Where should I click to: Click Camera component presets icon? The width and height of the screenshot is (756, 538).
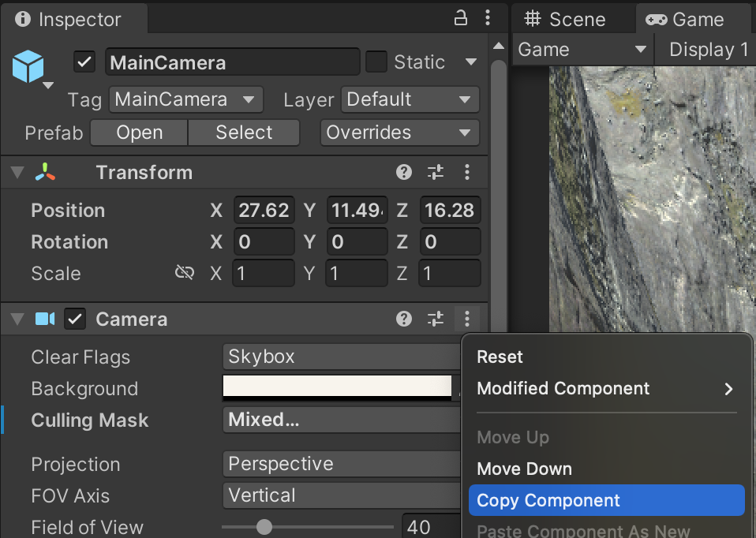(x=436, y=319)
